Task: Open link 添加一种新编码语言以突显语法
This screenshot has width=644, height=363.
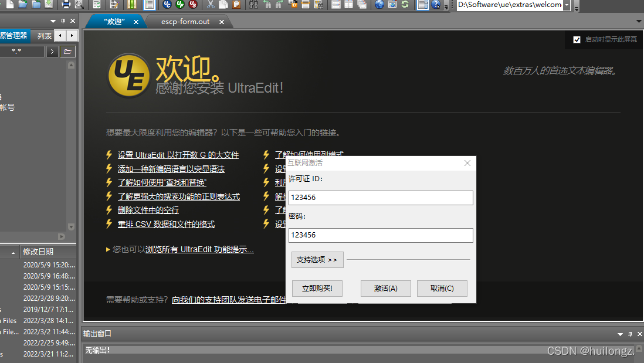Action: pos(171,169)
